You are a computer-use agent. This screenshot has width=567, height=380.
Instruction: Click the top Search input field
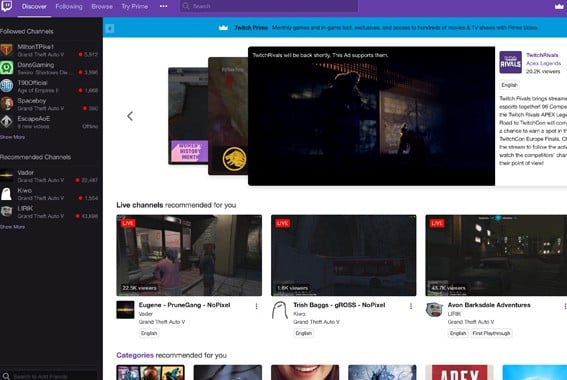pyautogui.click(x=269, y=6)
